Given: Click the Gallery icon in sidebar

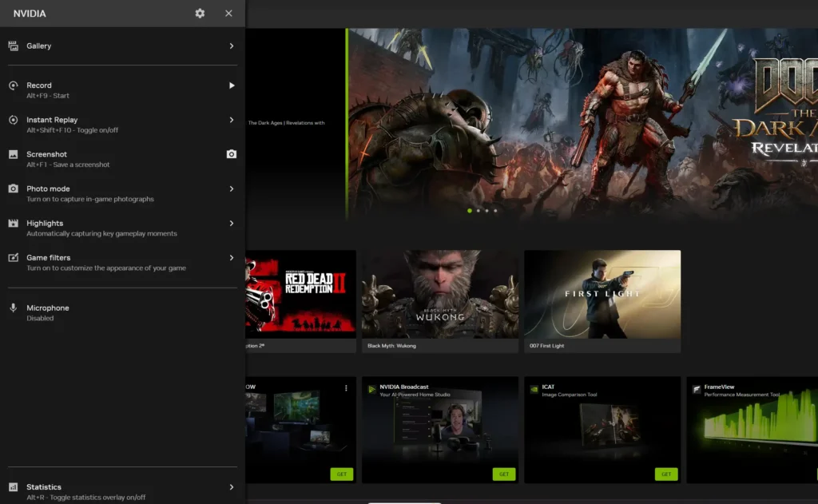Looking at the screenshot, I should 13,46.
